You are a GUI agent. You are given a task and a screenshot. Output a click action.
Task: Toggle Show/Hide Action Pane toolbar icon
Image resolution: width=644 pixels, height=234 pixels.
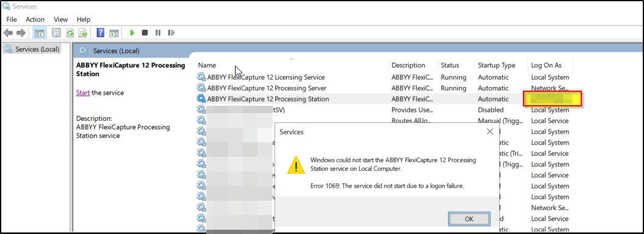pos(114,33)
